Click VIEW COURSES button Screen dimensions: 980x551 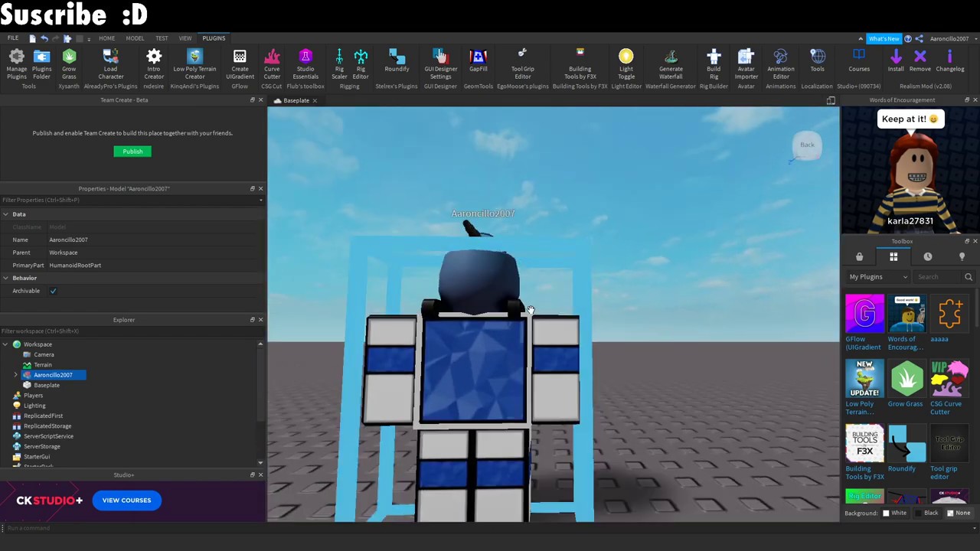click(x=126, y=500)
